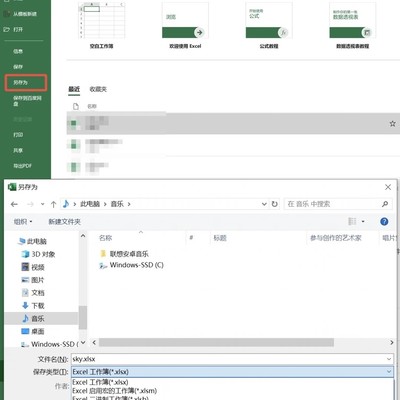The image size is (400, 400).
Task: Select 视频 in the navigation tree
Action: (33, 267)
